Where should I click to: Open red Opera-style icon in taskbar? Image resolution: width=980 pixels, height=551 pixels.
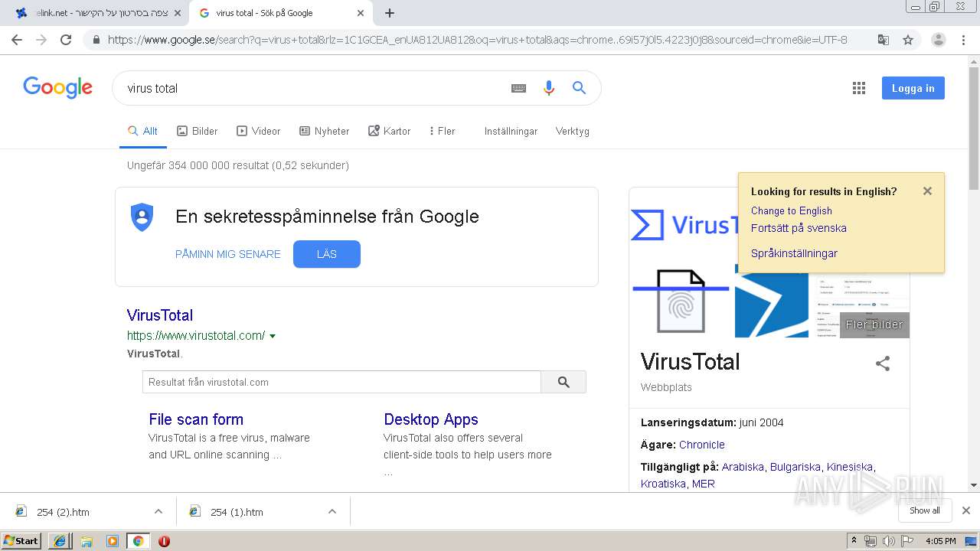tap(164, 540)
